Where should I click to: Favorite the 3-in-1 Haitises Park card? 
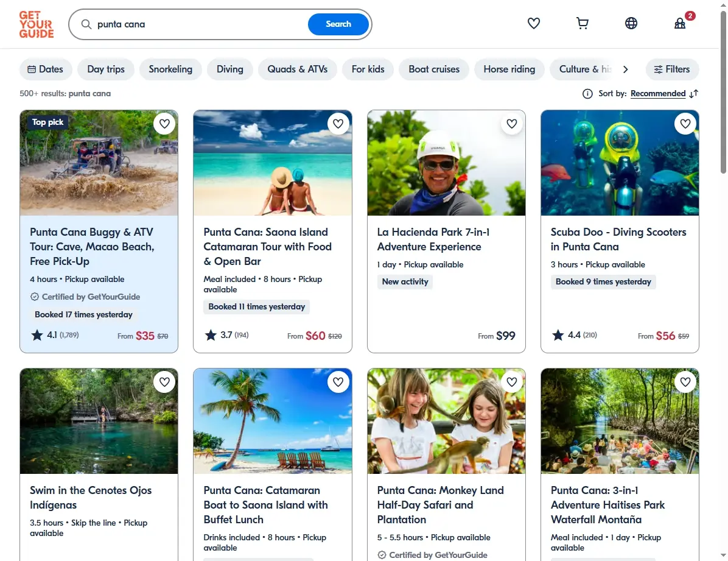click(x=685, y=382)
